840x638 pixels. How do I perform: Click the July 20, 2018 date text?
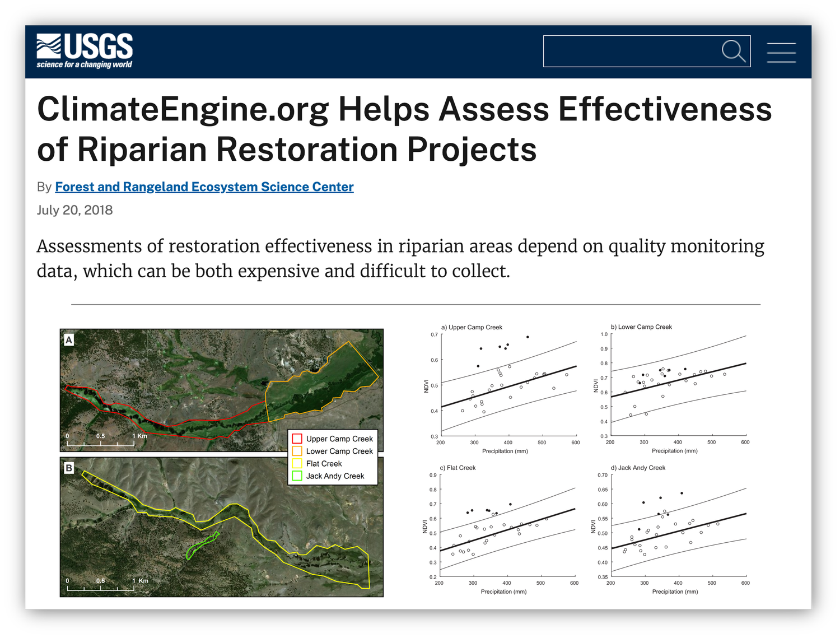pyautogui.click(x=74, y=210)
